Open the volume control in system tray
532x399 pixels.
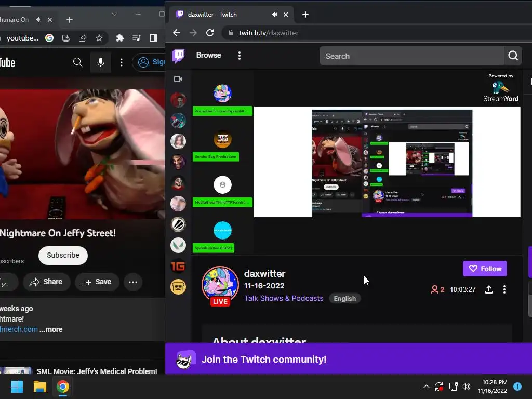click(466, 387)
